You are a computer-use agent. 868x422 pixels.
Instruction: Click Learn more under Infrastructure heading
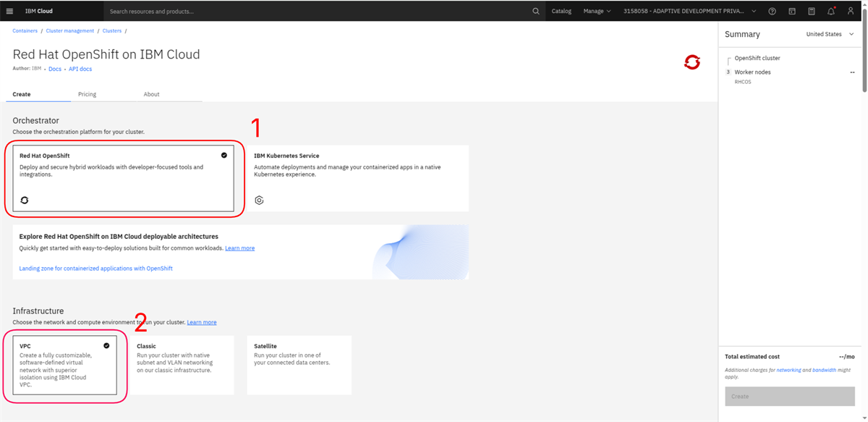pyautogui.click(x=202, y=322)
